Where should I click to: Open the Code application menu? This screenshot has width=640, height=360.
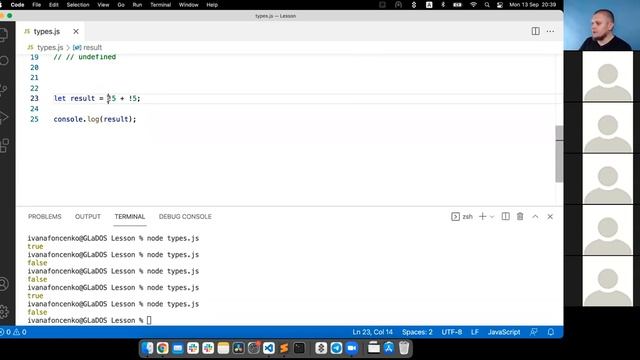(x=17, y=5)
